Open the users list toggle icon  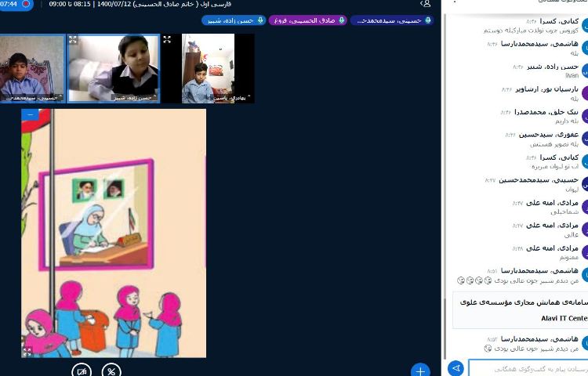tap(426, 4)
